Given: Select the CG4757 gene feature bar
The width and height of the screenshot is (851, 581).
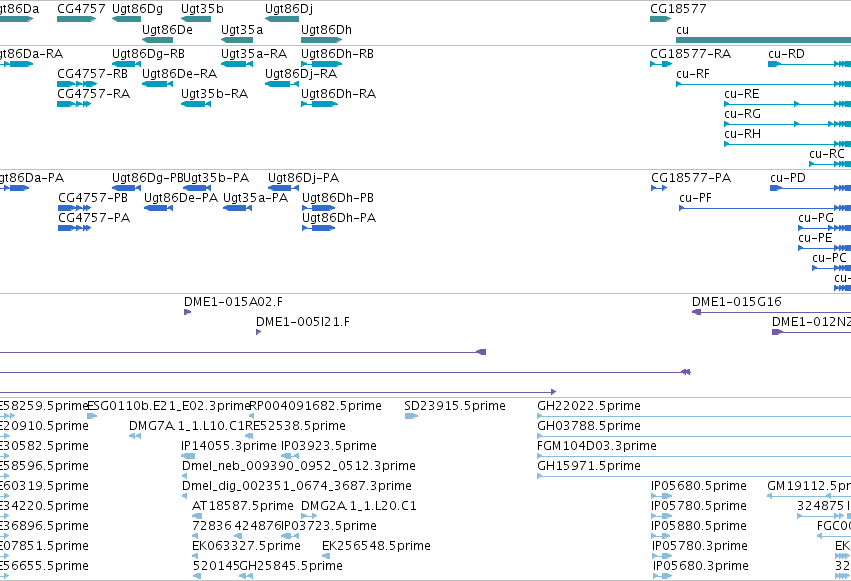Looking at the screenshot, I should coord(77,19).
